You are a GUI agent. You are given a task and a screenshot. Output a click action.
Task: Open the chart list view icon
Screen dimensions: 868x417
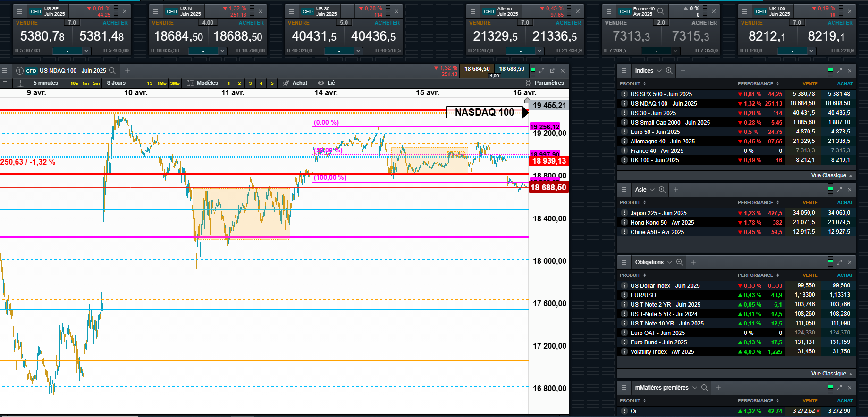point(5,83)
